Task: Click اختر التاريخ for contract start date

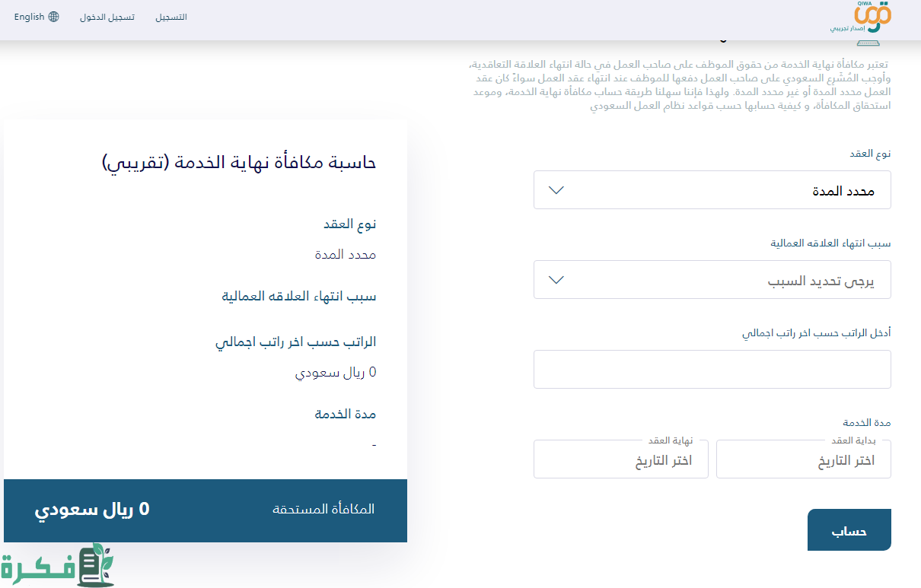Action: click(x=804, y=459)
